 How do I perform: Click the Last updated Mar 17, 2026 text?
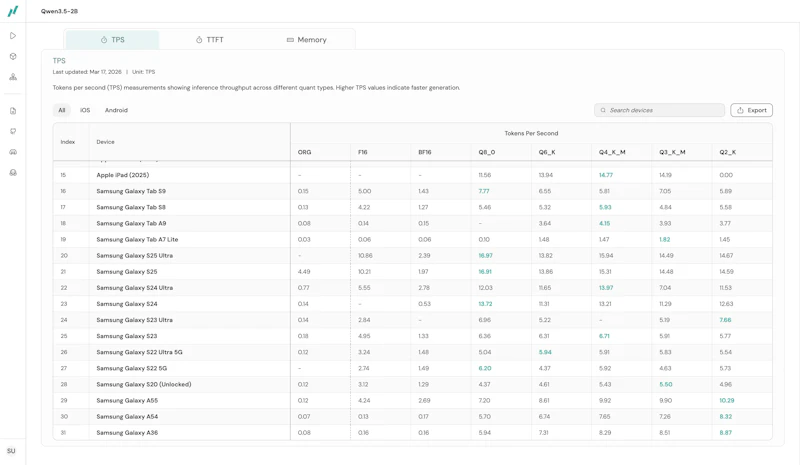pos(87,72)
